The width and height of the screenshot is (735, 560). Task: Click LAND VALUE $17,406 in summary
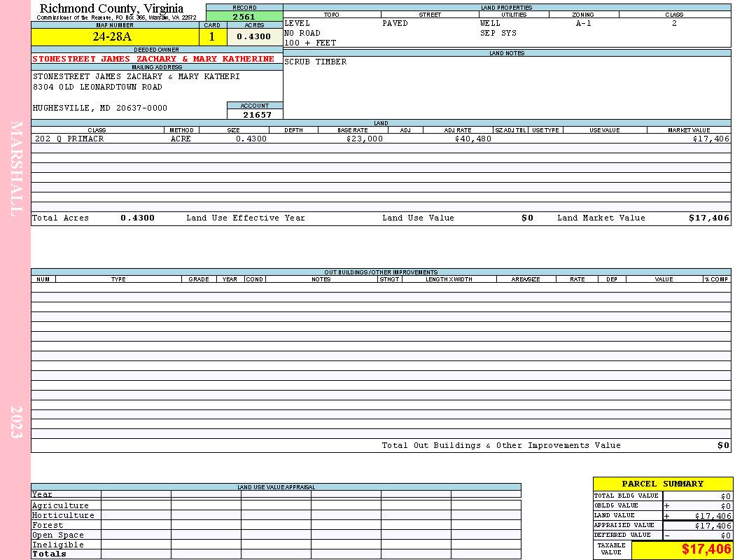[x=713, y=516]
